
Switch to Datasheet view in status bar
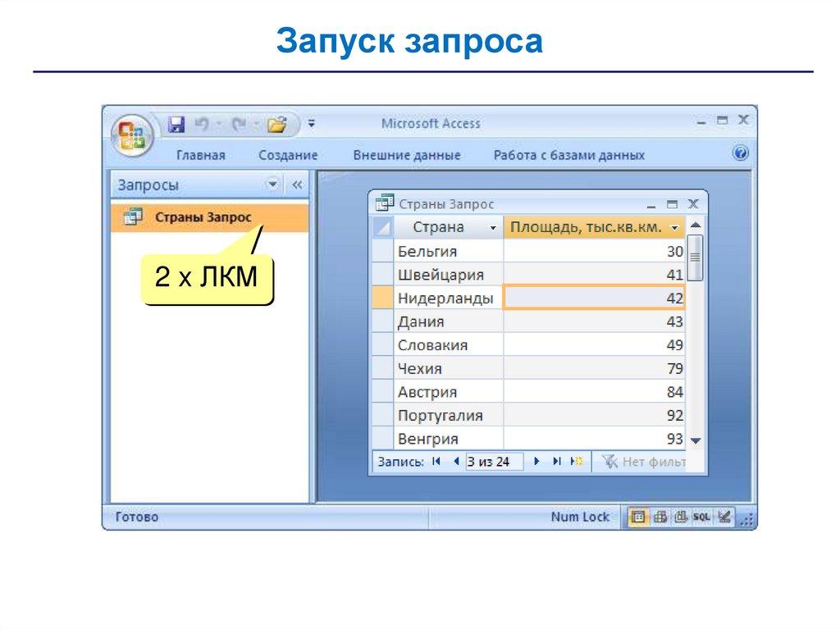coord(637,517)
